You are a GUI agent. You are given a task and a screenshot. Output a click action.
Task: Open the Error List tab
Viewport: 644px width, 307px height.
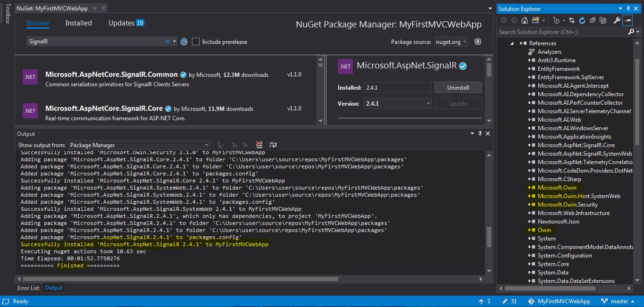pyautogui.click(x=28, y=288)
